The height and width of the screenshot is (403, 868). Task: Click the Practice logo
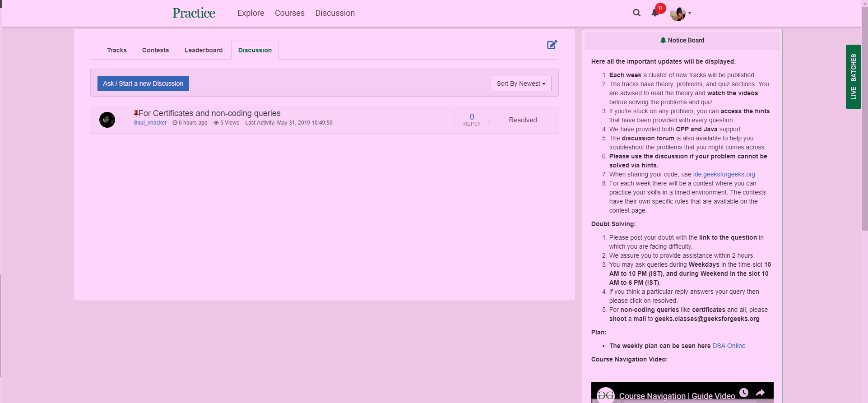[194, 13]
